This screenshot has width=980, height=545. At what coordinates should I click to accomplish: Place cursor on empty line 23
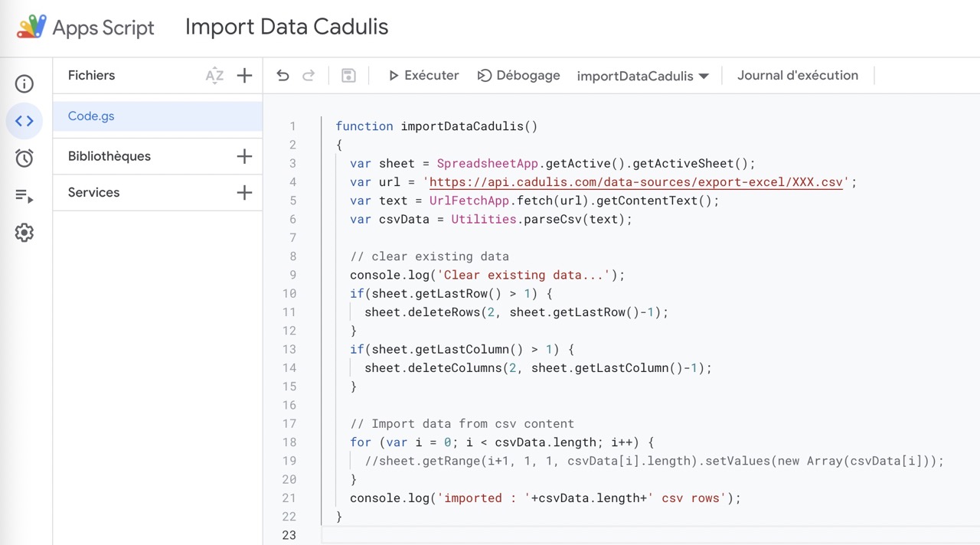[x=651, y=535]
